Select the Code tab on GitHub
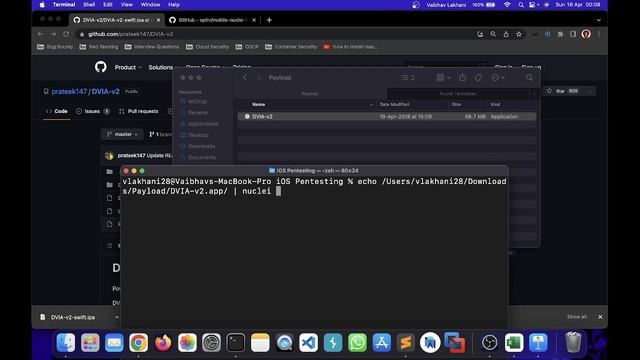The height and width of the screenshot is (360, 640). tap(57, 111)
